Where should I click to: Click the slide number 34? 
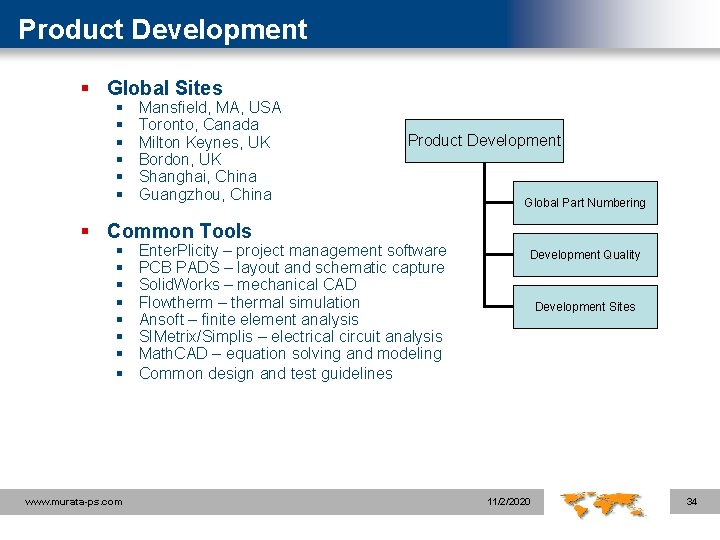(x=692, y=501)
